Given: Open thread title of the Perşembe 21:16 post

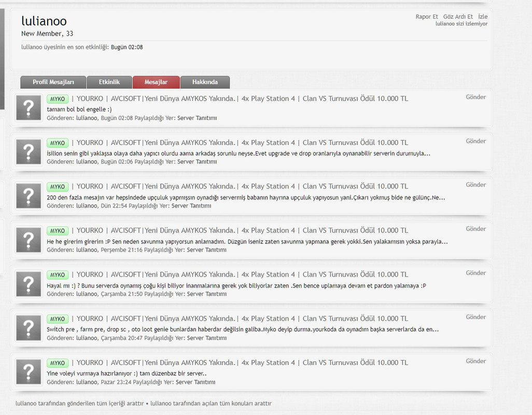Looking at the screenshot, I should [240, 231].
